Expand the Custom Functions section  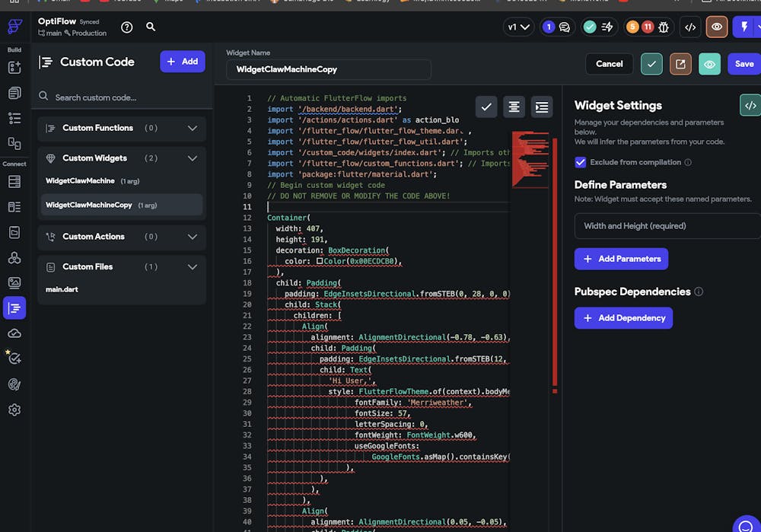click(x=192, y=128)
